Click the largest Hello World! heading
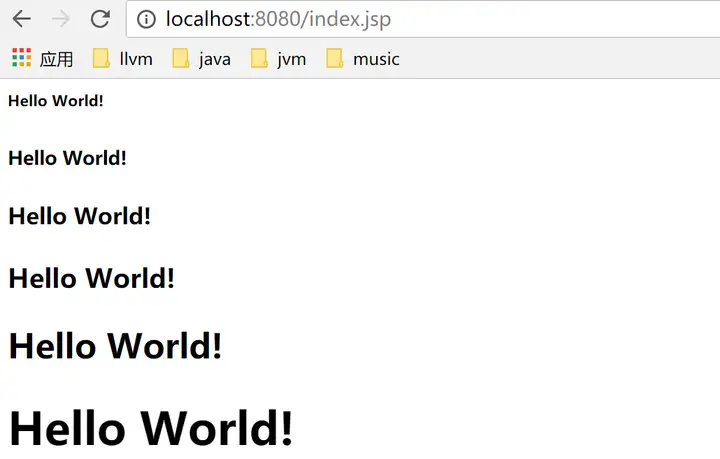720x459 pixels. tap(151, 427)
